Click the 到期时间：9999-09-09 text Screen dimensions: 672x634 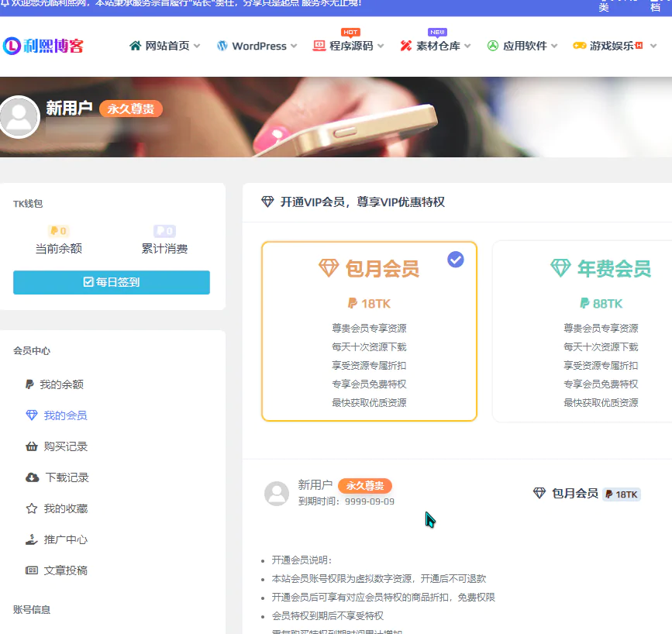click(346, 501)
